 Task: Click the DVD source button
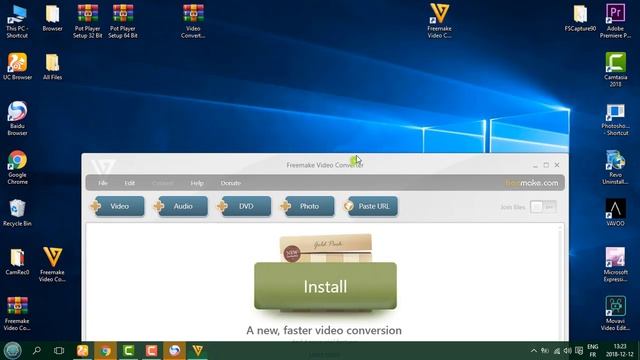pos(244,206)
